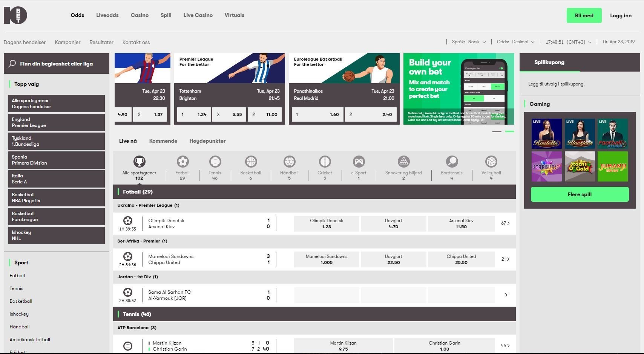
Task: Select the second carousel indicator under the banners
Action: pyautogui.click(x=510, y=131)
